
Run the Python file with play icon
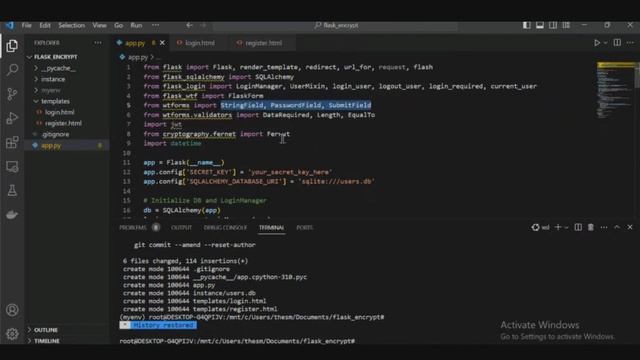pyautogui.click(x=597, y=42)
